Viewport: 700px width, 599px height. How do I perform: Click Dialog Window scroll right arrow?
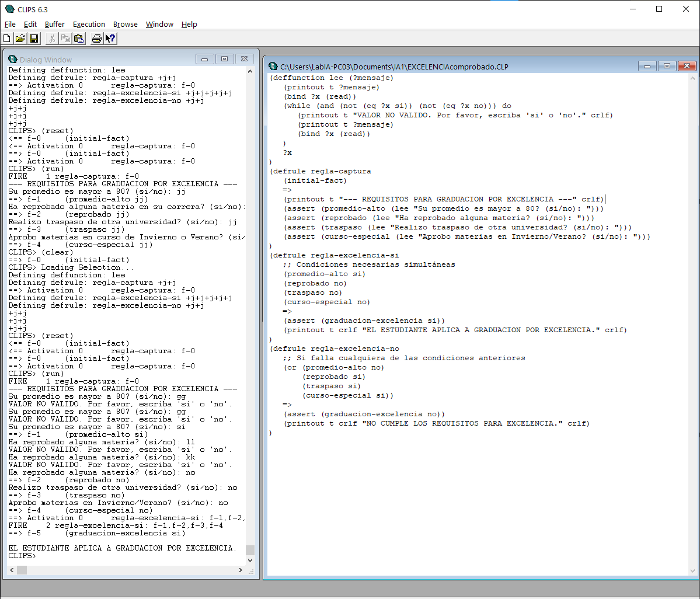click(x=240, y=570)
